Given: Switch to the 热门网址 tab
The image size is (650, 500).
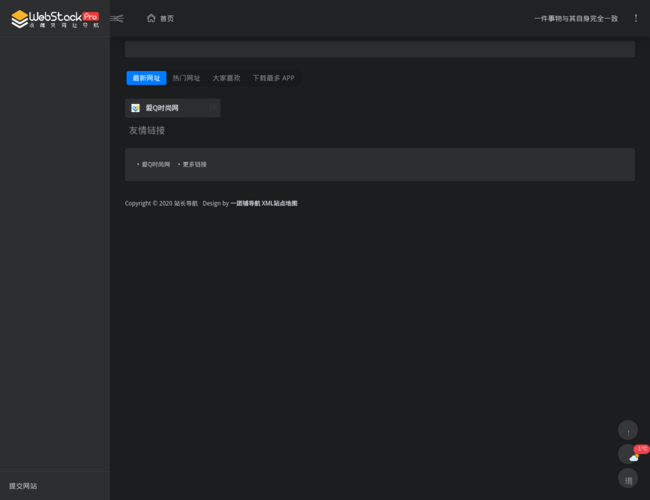Looking at the screenshot, I should pyautogui.click(x=186, y=78).
